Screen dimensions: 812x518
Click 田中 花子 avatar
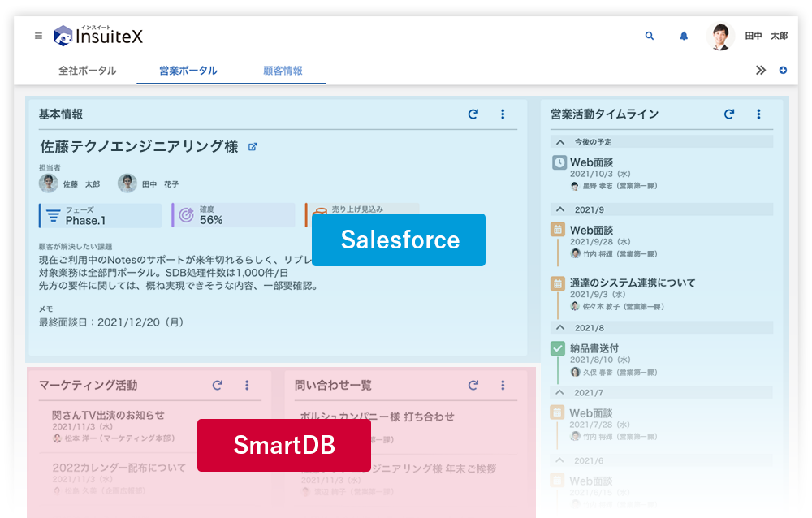[127, 183]
